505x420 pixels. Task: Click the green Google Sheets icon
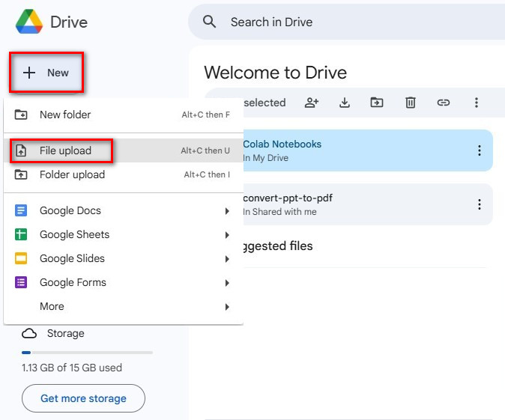[x=21, y=234]
